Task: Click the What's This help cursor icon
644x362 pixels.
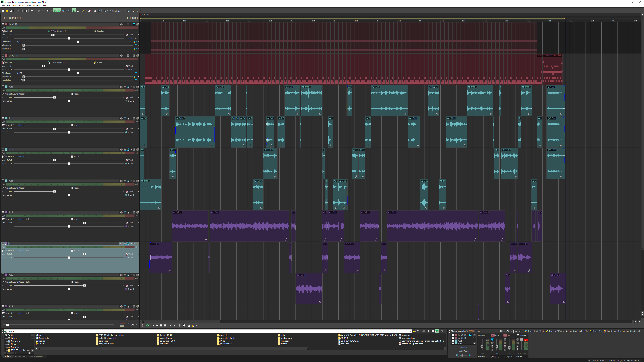Action: pyautogui.click(x=138, y=11)
